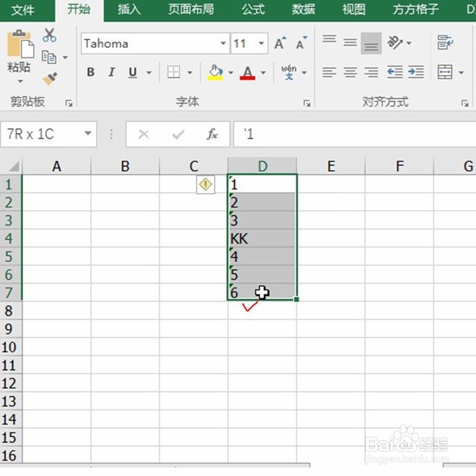Open Insert Function fx dialog
Screen dimensions: 476x476
[212, 134]
